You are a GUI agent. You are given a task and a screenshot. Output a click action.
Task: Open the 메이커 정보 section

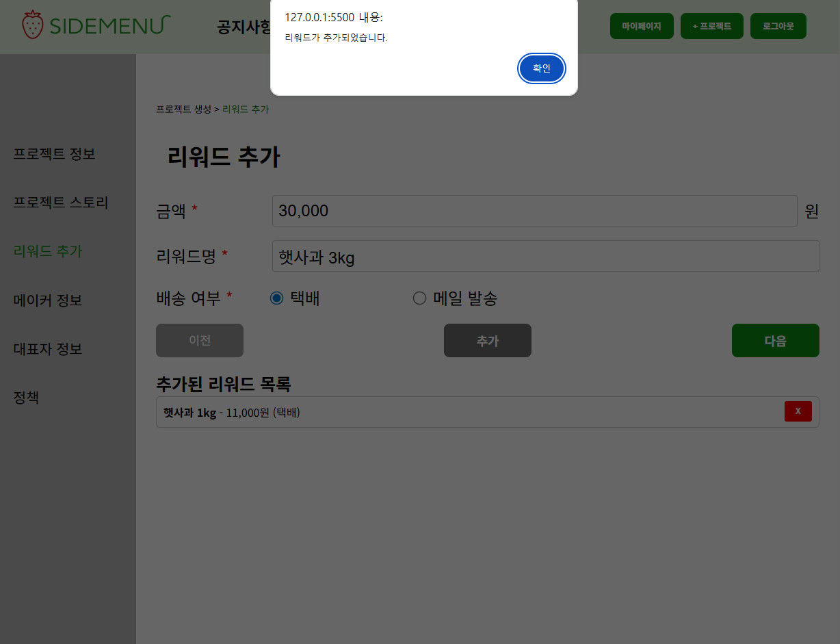[x=47, y=300]
